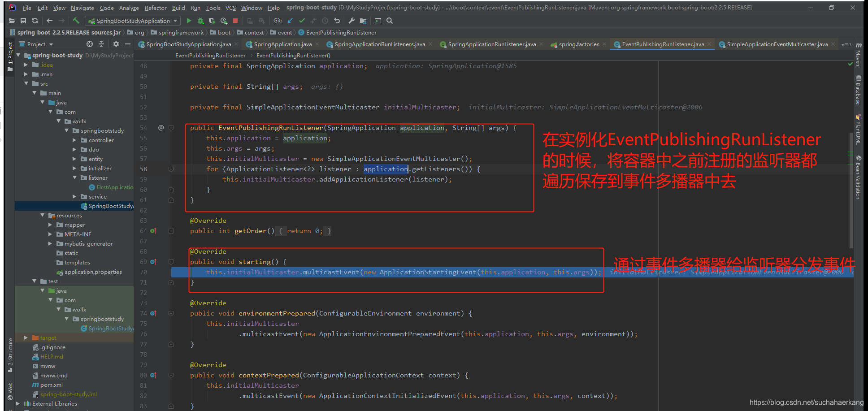Click the locate-in-project crosshair icon
The height and width of the screenshot is (411, 868).
[x=90, y=44]
